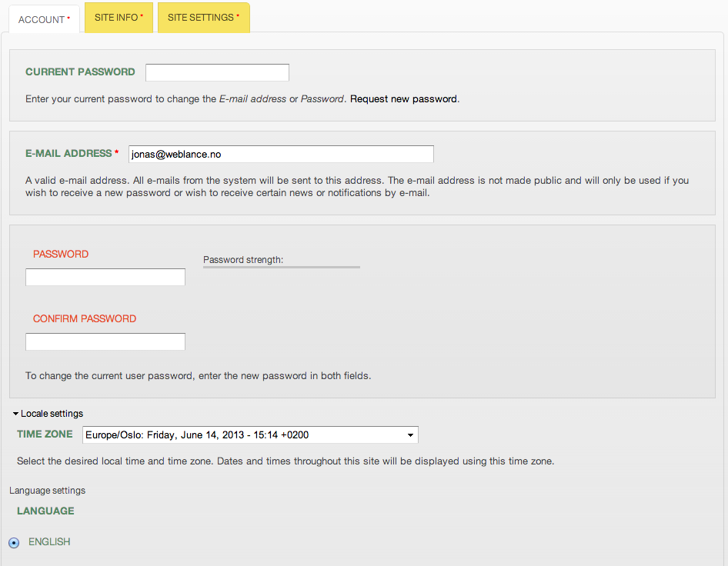Image resolution: width=728 pixels, height=566 pixels.
Task: Focus the E-mail address text field
Action: 281,154
